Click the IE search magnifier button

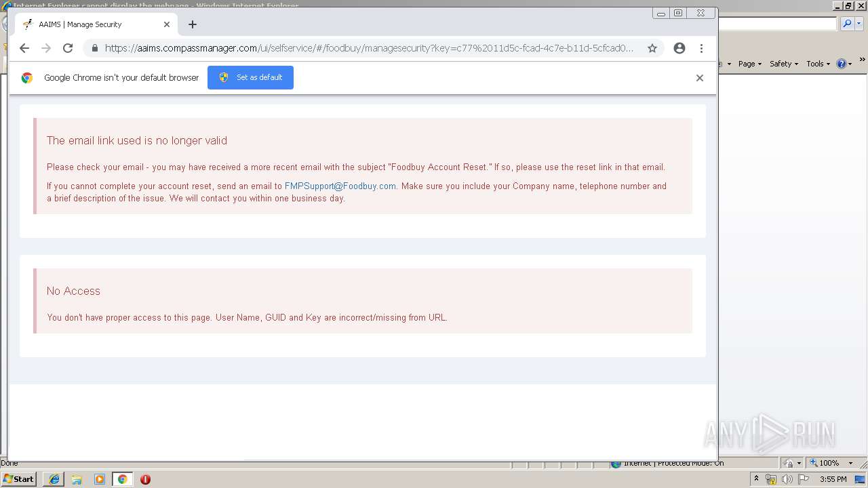coord(847,24)
